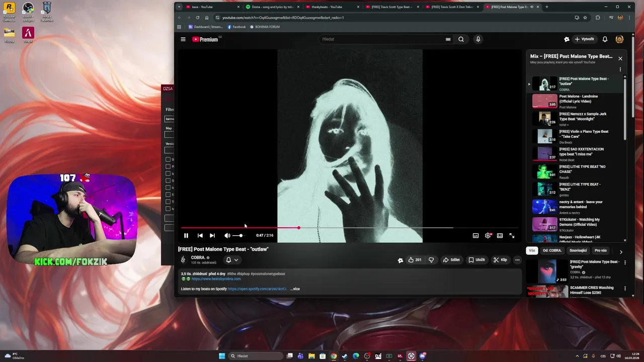Open YouTube account avatar menu
The image size is (644, 362).
619,39
